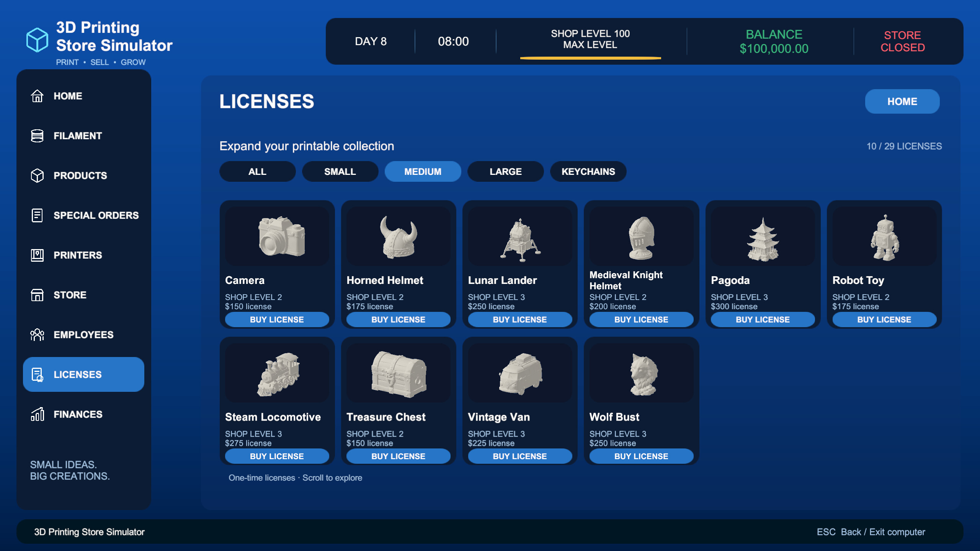Buy the Steam Locomotive license
This screenshot has width=980, height=551.
(277, 456)
